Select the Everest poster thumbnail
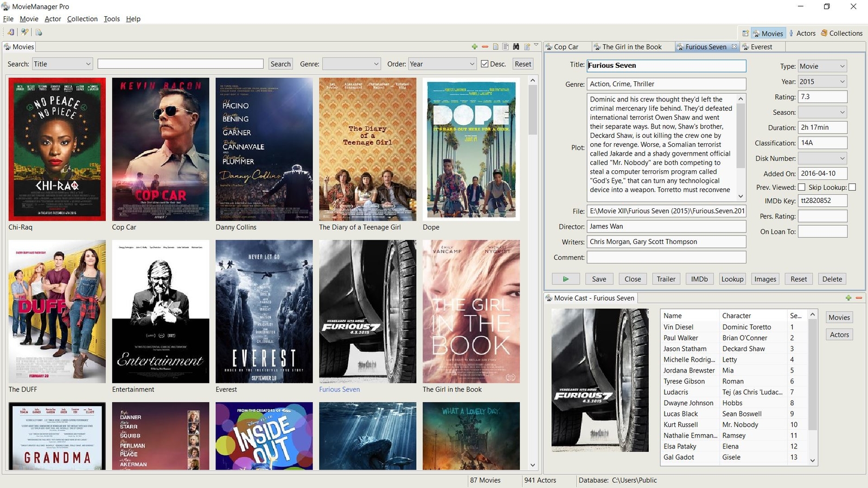 pyautogui.click(x=264, y=311)
